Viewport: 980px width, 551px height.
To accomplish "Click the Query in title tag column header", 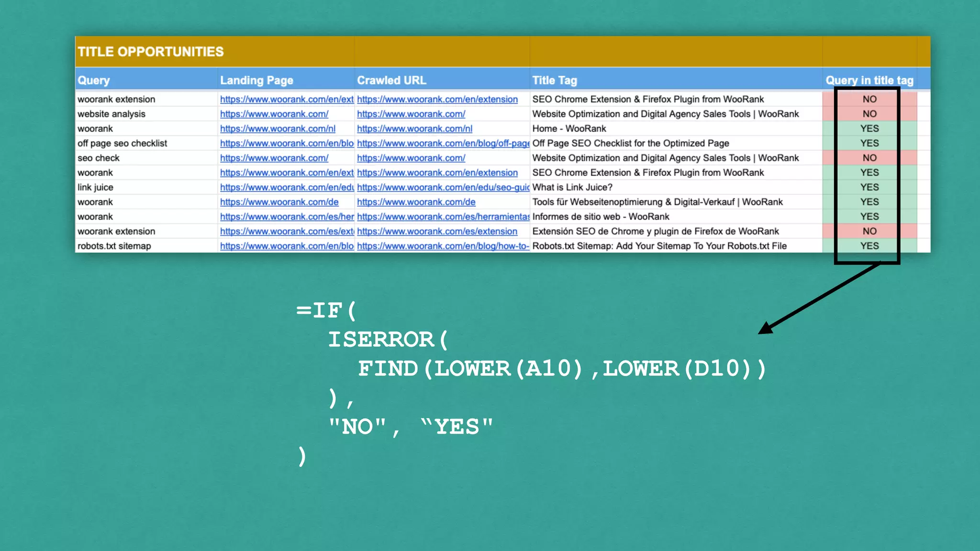I will pyautogui.click(x=869, y=80).
